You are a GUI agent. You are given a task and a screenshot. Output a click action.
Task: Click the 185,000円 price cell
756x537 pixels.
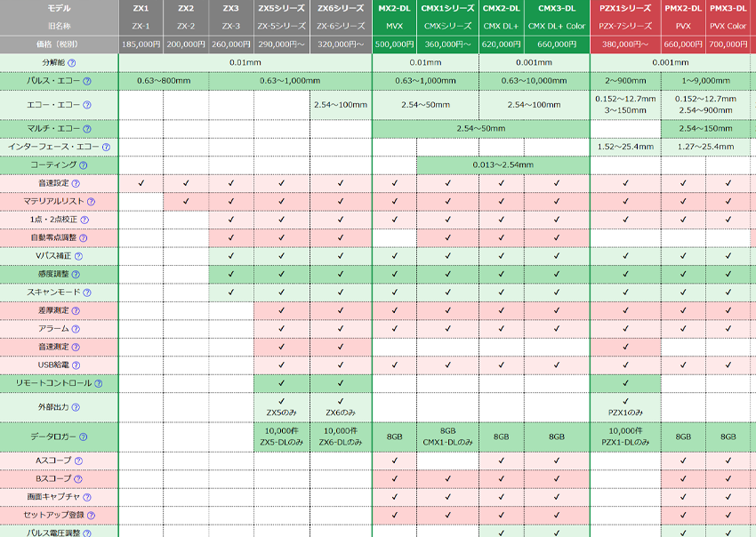(141, 44)
